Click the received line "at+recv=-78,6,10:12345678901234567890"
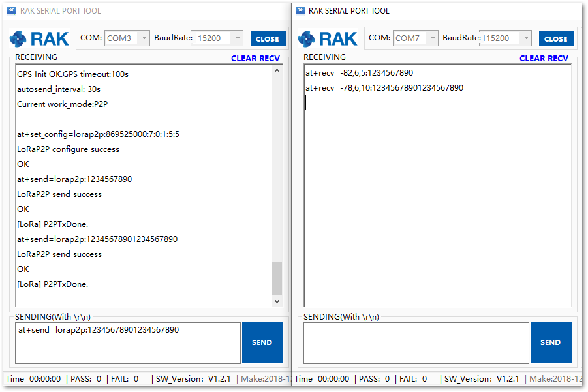This screenshot has height=392, width=588. tap(384, 87)
